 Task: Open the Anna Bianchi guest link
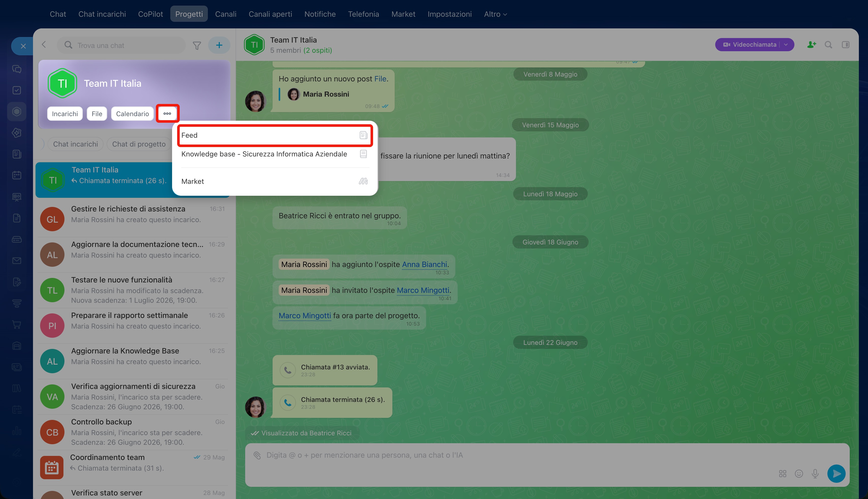(x=425, y=264)
